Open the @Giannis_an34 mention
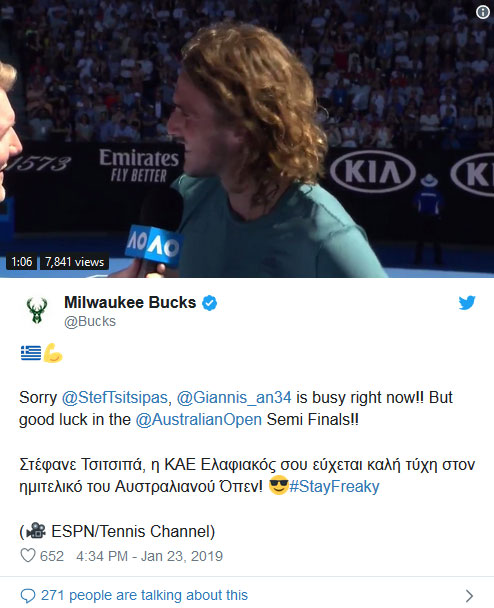 pyautogui.click(x=234, y=397)
